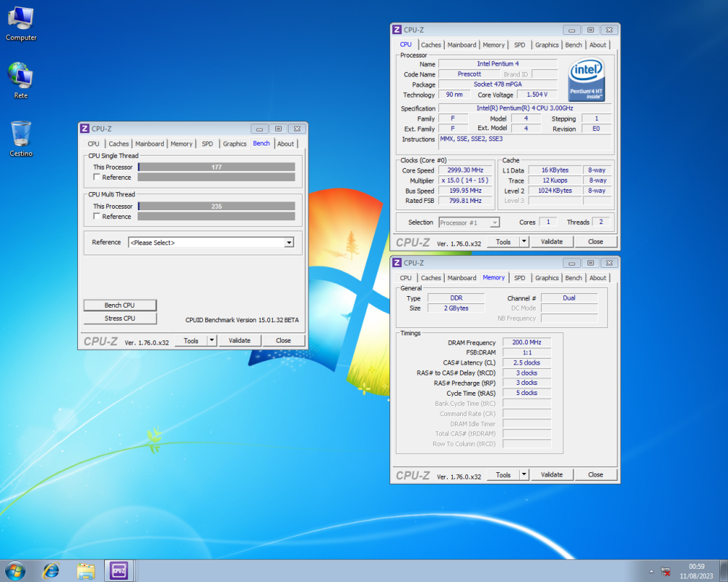Click the single thread score progress bar
728x582 pixels.
tap(215, 167)
